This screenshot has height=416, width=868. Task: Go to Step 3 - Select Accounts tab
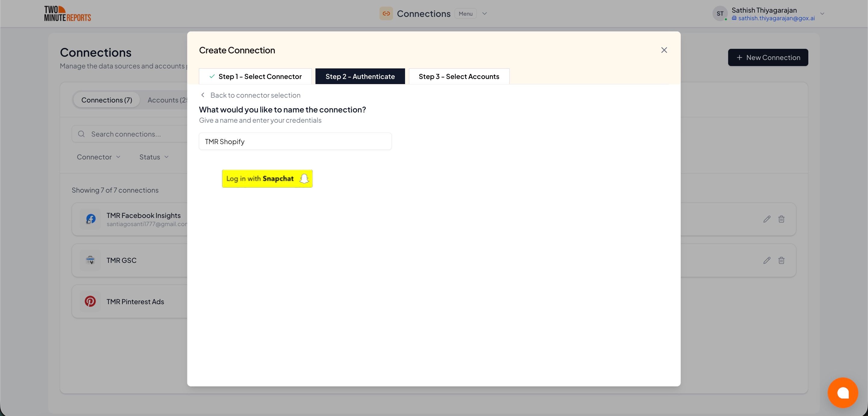pyautogui.click(x=459, y=76)
